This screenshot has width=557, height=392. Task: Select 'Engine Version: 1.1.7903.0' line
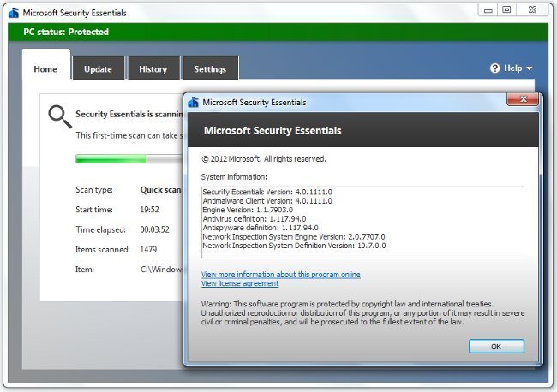pyautogui.click(x=248, y=210)
